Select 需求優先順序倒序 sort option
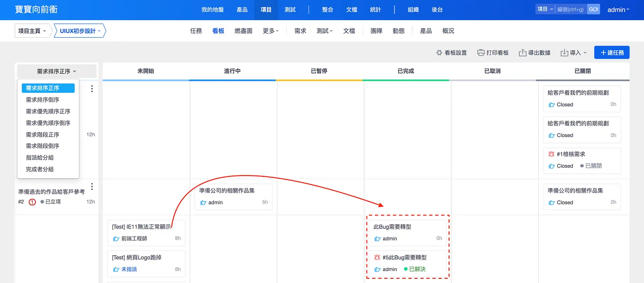644x283 pixels. point(48,123)
